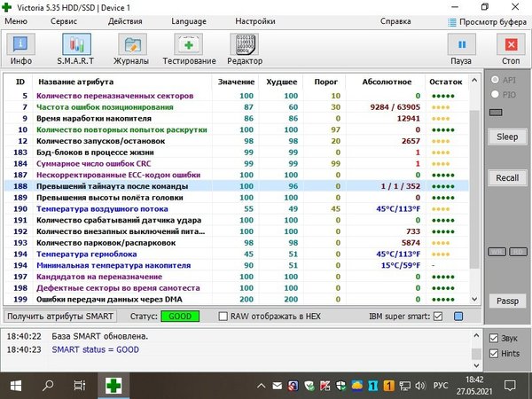
Task: Click the blue swatch beside IBM super smart
Action: 458,317
